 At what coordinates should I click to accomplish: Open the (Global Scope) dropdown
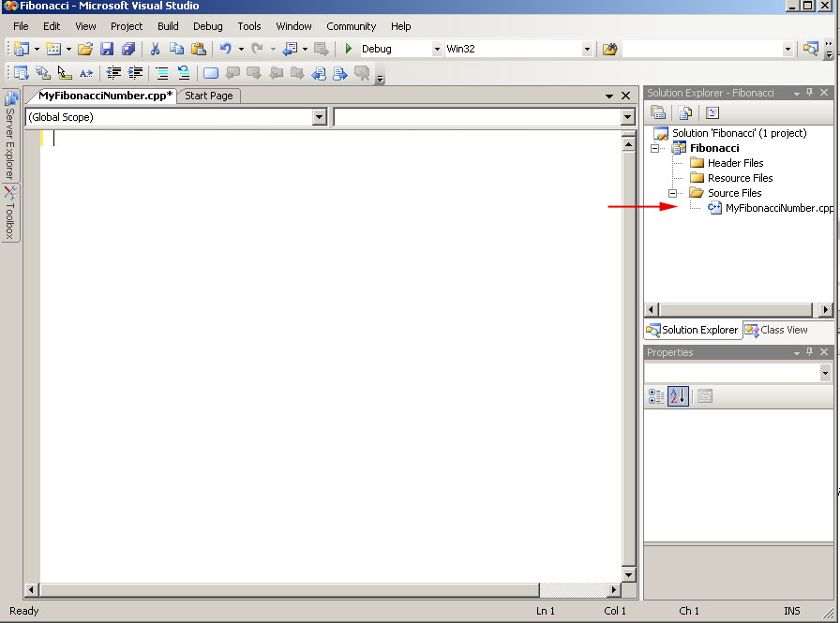[x=320, y=117]
